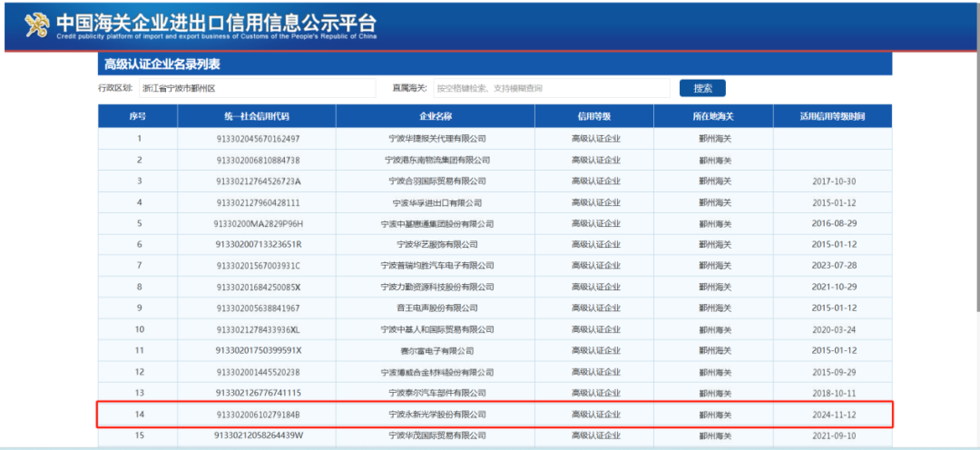The width and height of the screenshot is (980, 450).
Task: Click credit code 91330212764526723A
Action: click(258, 181)
